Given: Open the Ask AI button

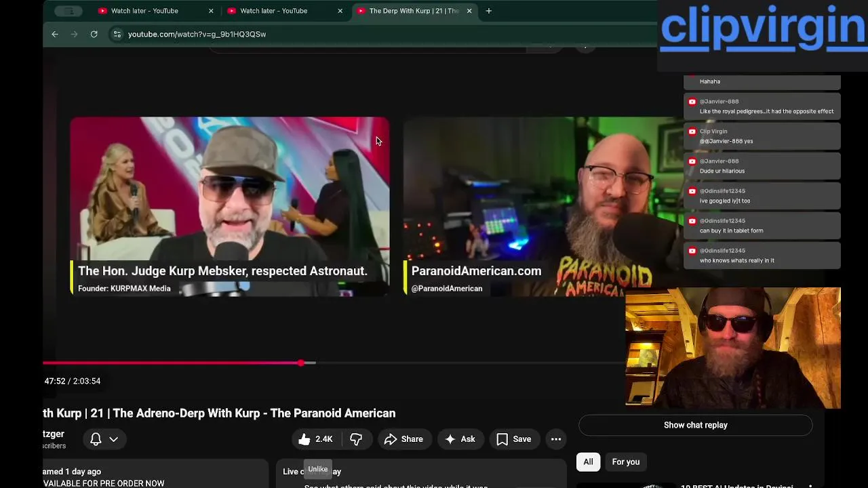Looking at the screenshot, I should click(460, 439).
